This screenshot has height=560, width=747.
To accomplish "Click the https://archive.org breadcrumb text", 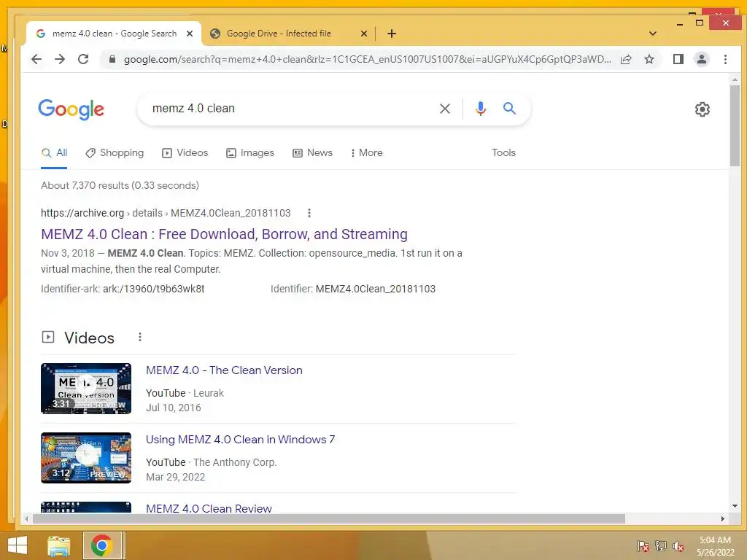I will pos(82,213).
